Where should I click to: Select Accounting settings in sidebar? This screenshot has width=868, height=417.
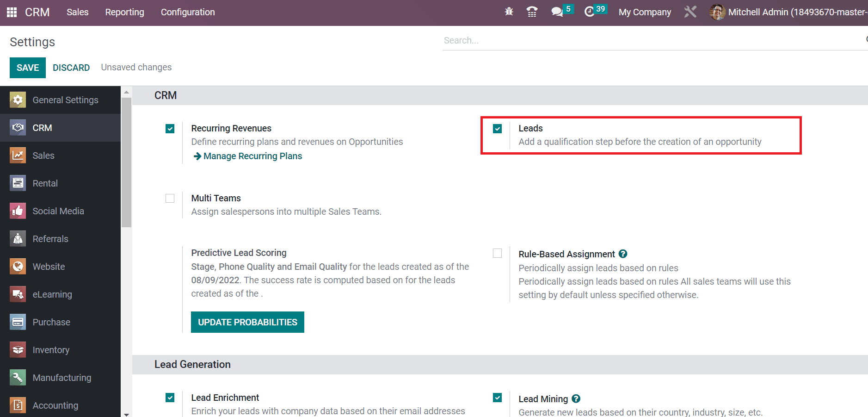60,405
